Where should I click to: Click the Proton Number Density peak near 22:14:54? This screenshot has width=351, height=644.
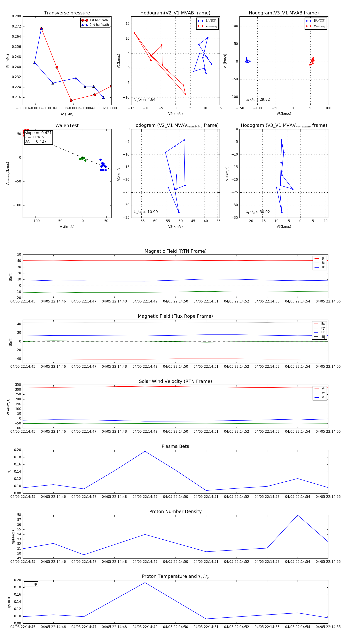tap(298, 515)
